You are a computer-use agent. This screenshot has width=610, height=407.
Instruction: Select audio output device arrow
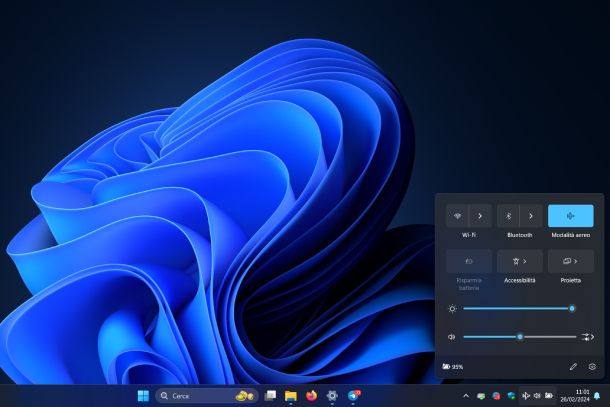tap(587, 337)
